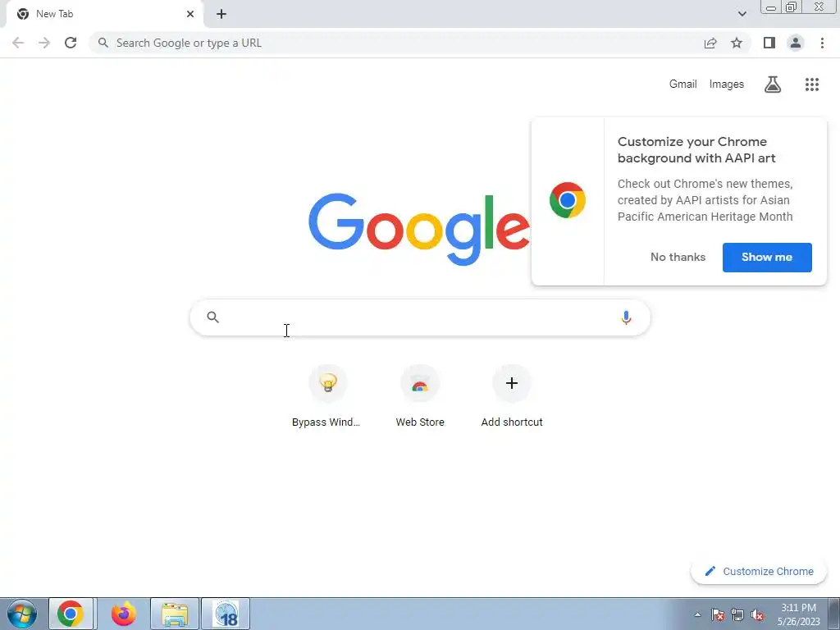Click the Chrome taskbar icon

tap(71, 614)
